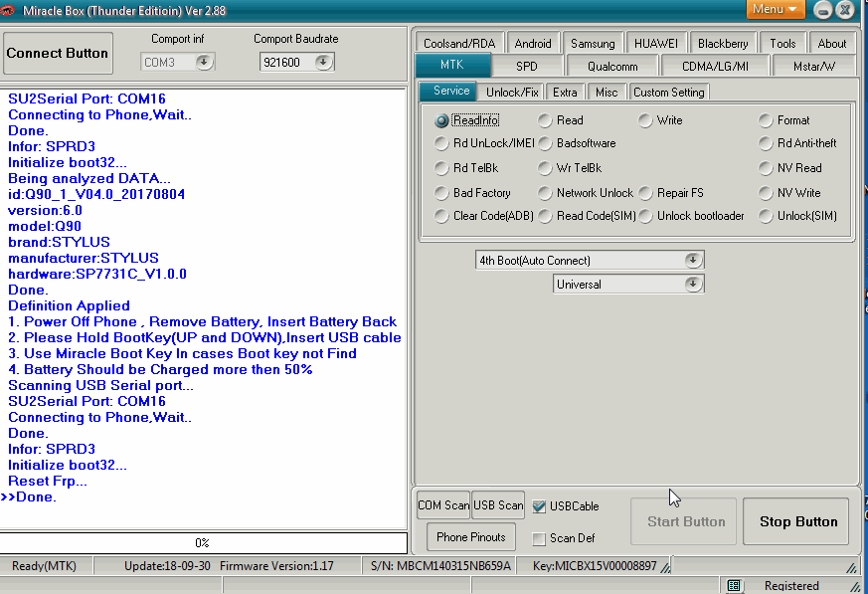Click the Start Button
The height and width of the screenshot is (594, 868).
(686, 521)
